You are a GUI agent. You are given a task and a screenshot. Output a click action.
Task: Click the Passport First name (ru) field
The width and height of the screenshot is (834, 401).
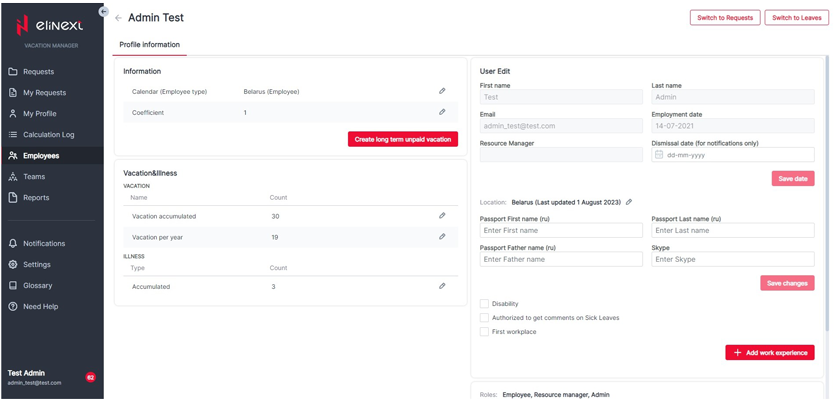point(560,230)
